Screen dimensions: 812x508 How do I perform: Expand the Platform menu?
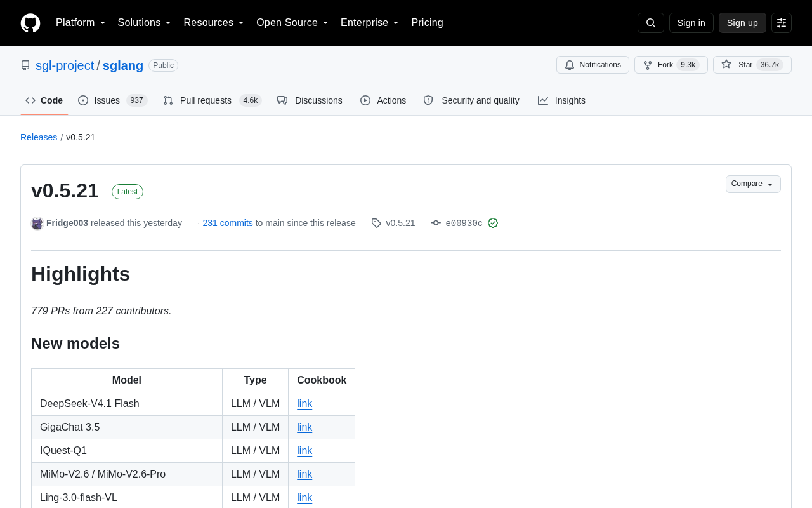[x=81, y=23]
